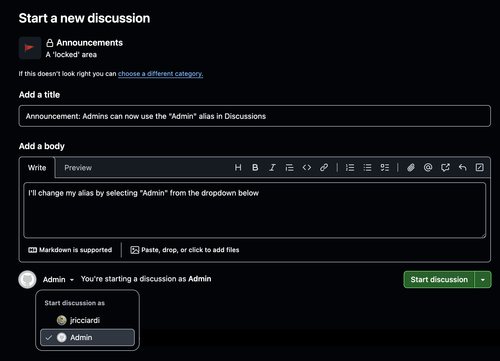Image resolution: width=500 pixels, height=361 pixels.
Task: Focus the discussion title input field
Action: [x=255, y=116]
